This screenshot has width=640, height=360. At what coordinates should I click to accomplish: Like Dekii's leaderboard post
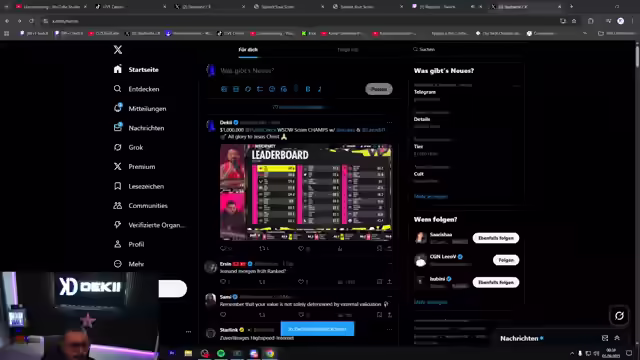(x=301, y=248)
